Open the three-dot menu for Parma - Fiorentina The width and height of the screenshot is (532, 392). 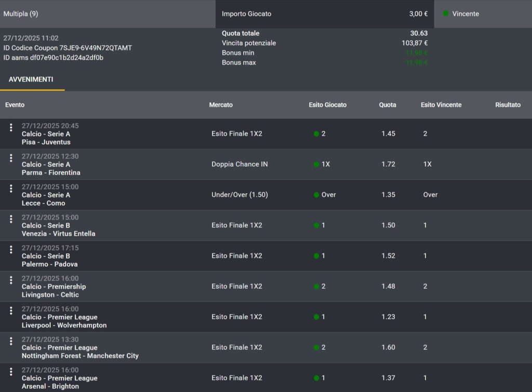tap(11, 158)
